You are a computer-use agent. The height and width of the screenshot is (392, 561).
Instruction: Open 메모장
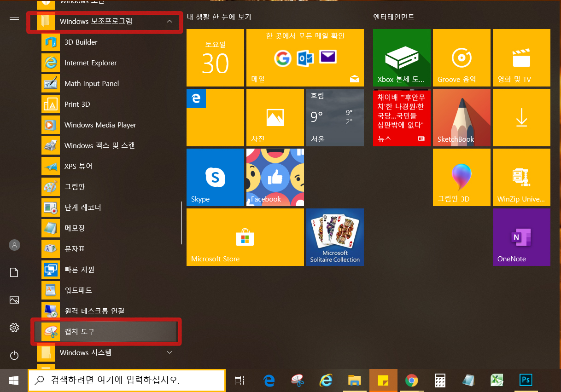107,228
